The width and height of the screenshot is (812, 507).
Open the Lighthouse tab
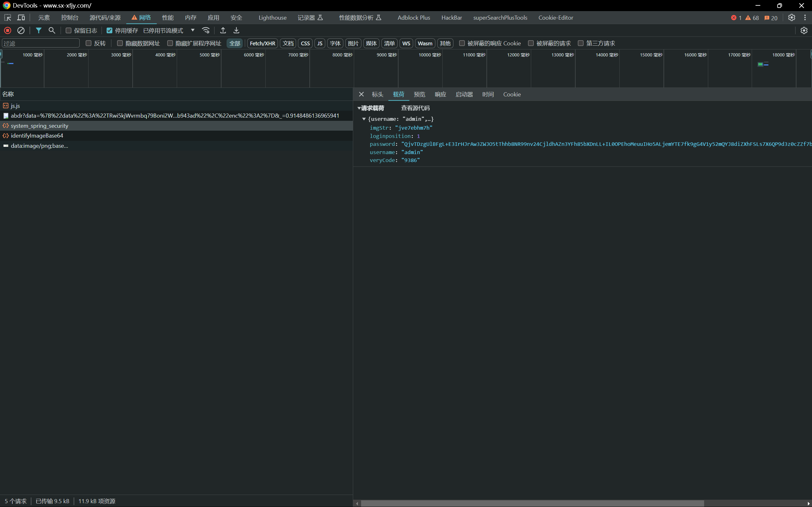click(273, 17)
